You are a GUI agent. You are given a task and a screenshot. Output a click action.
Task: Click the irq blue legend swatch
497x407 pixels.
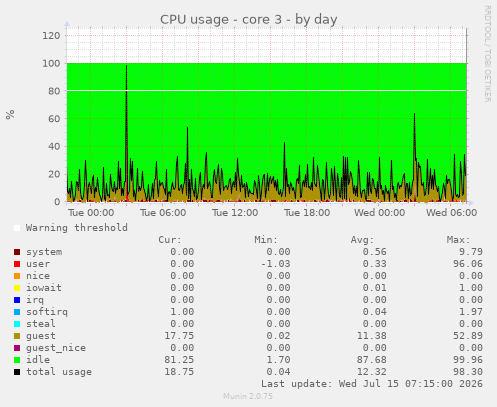coord(17,300)
